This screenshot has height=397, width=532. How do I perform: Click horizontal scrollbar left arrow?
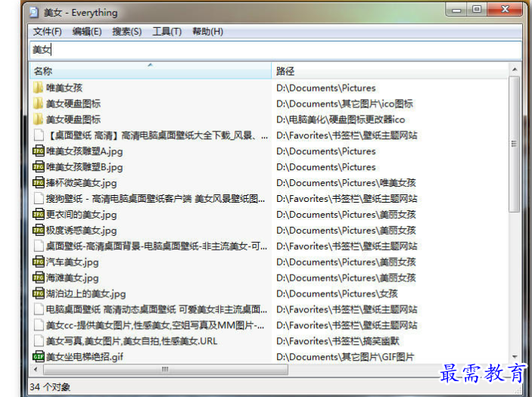(x=36, y=369)
